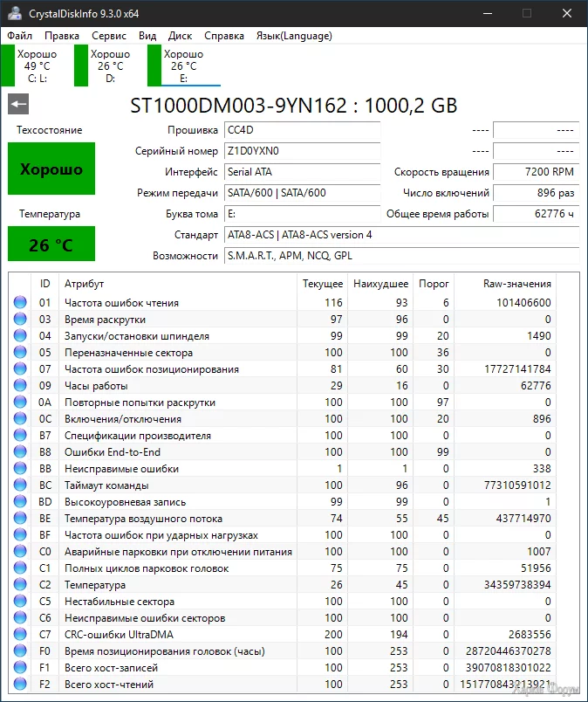This screenshot has height=702, width=588.
Task: Click the Интерфейс field Serial ATA
Action: (302, 172)
